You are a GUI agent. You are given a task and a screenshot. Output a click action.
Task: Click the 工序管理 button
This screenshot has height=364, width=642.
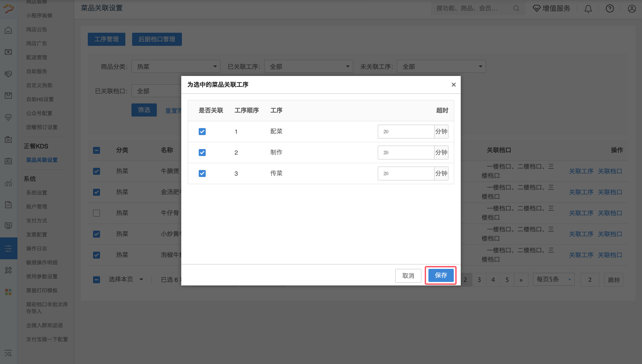(x=107, y=39)
